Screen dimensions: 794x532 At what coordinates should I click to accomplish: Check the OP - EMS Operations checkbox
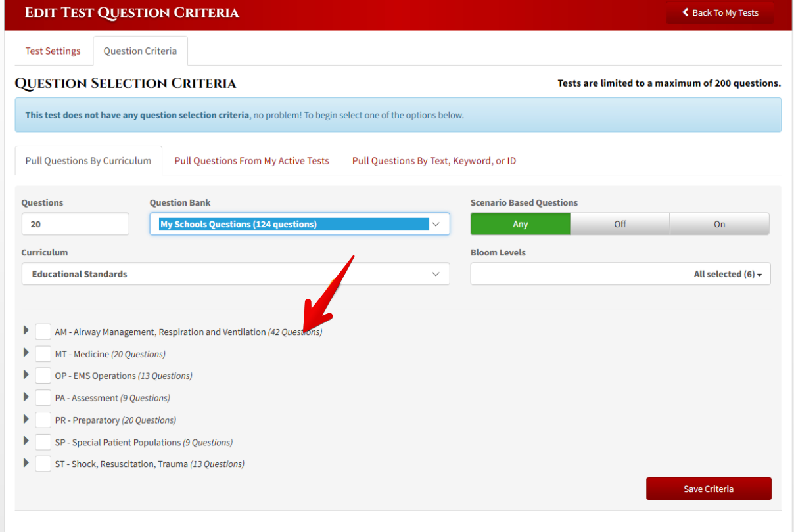coord(43,376)
